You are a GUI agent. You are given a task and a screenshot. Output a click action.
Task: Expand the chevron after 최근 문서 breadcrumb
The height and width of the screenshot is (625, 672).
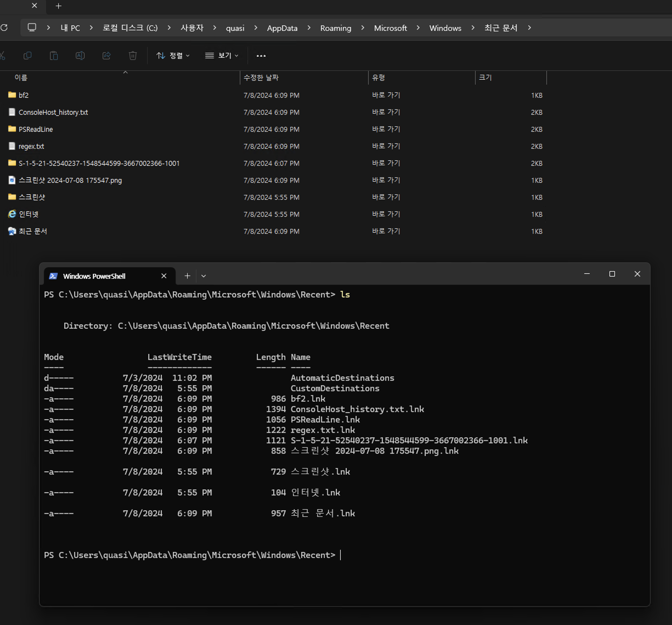pyautogui.click(x=529, y=28)
